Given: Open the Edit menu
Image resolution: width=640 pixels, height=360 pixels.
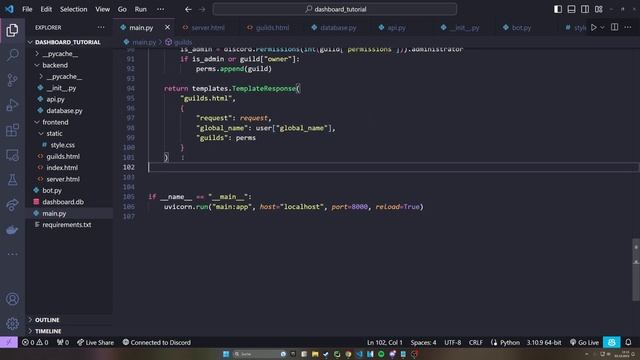Looking at the screenshot, I should coord(46,9).
